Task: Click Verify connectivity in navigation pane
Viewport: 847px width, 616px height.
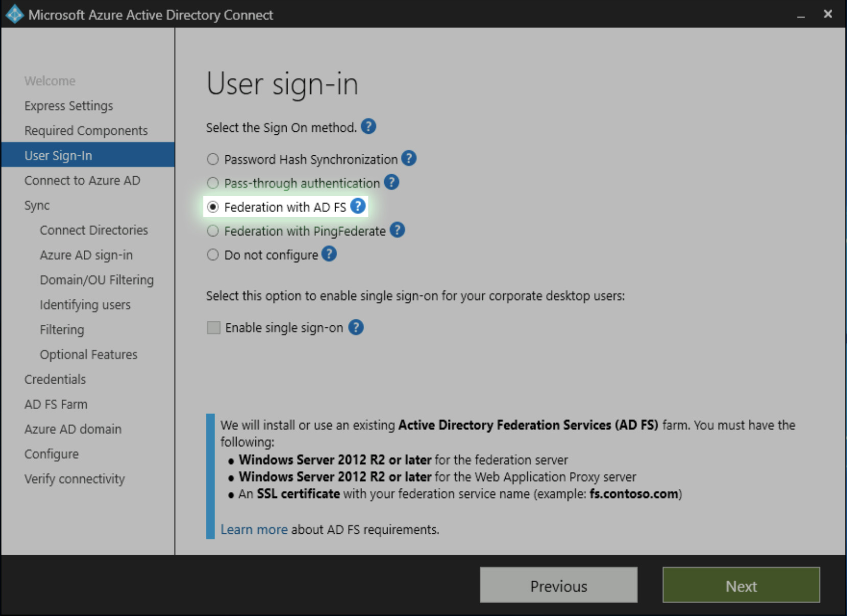Action: pyautogui.click(x=74, y=479)
